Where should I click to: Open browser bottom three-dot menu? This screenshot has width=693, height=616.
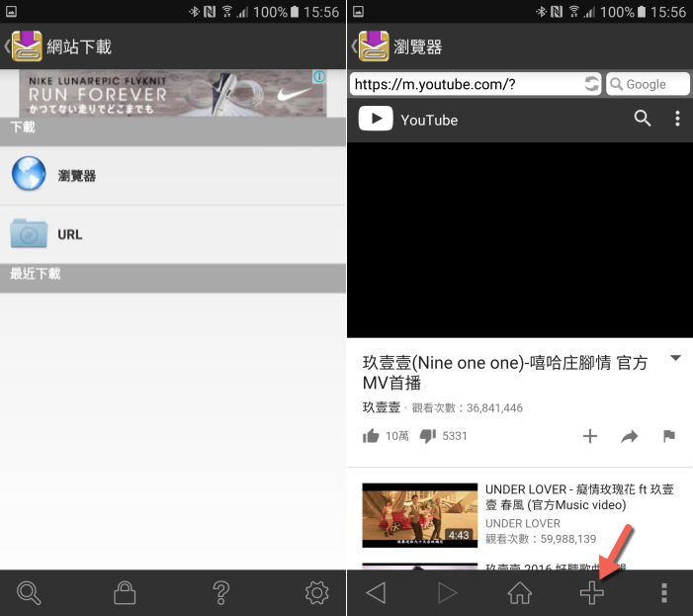pyautogui.click(x=663, y=593)
